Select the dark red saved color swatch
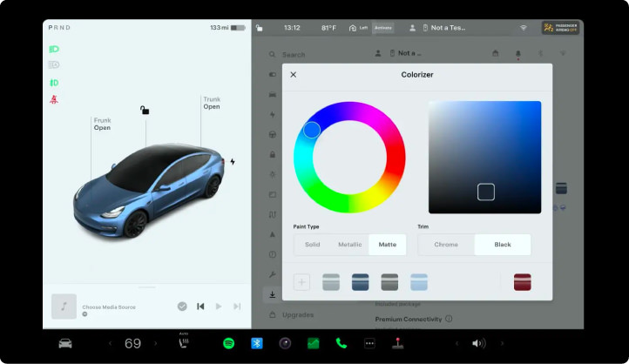The image size is (629, 364). (x=522, y=281)
